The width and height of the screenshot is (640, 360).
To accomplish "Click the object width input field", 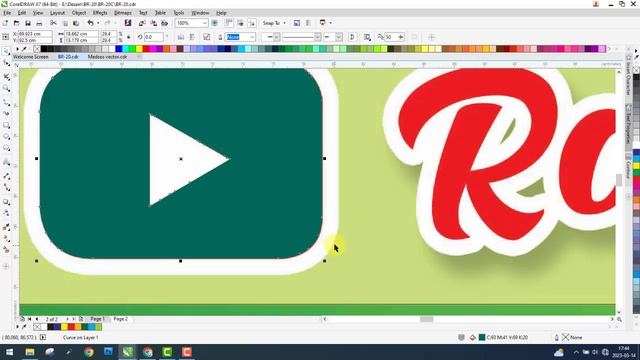I will (x=81, y=34).
